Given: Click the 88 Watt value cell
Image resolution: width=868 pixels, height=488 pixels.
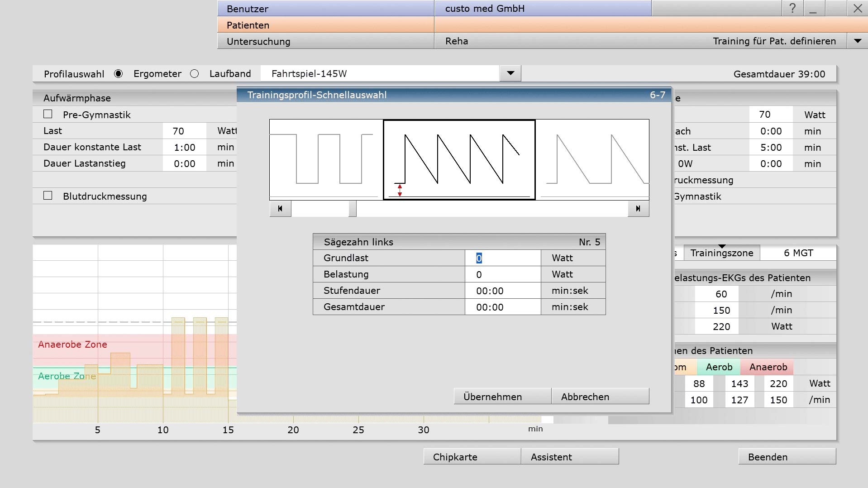Looking at the screenshot, I should (x=699, y=383).
